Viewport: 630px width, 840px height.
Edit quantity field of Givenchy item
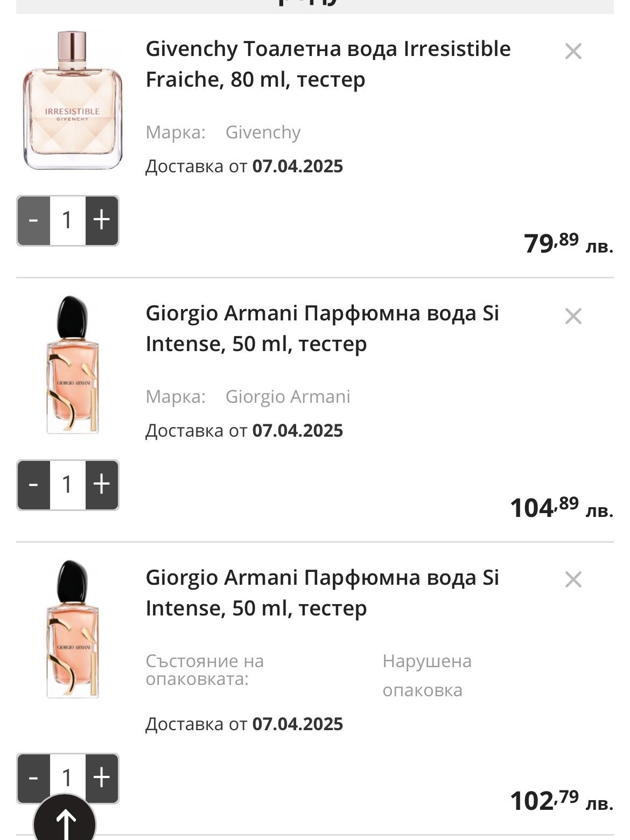click(67, 221)
